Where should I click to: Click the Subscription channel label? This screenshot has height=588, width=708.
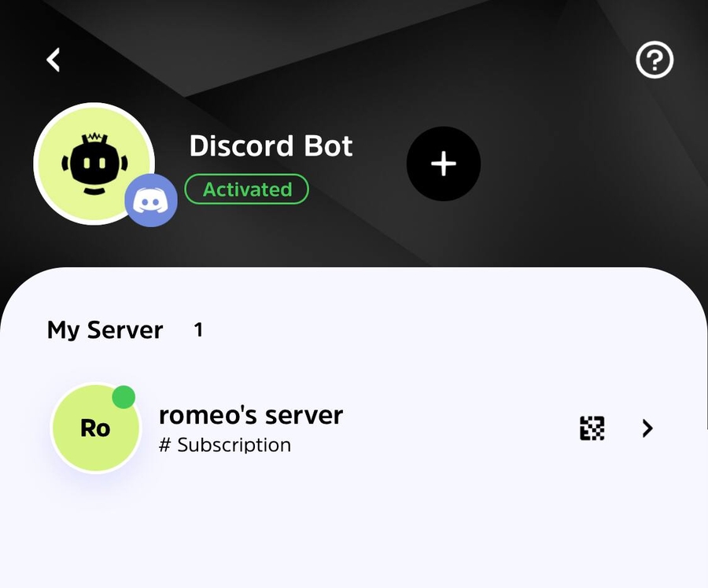point(234,446)
